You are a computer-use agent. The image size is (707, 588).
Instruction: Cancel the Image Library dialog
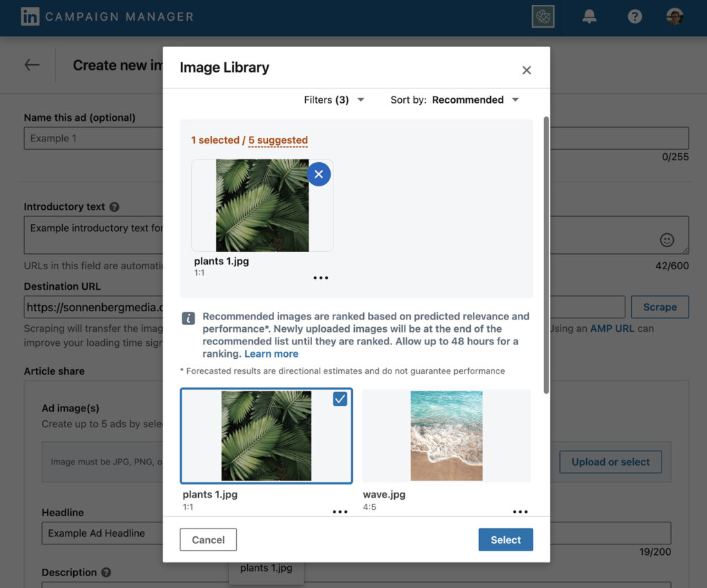tap(208, 540)
